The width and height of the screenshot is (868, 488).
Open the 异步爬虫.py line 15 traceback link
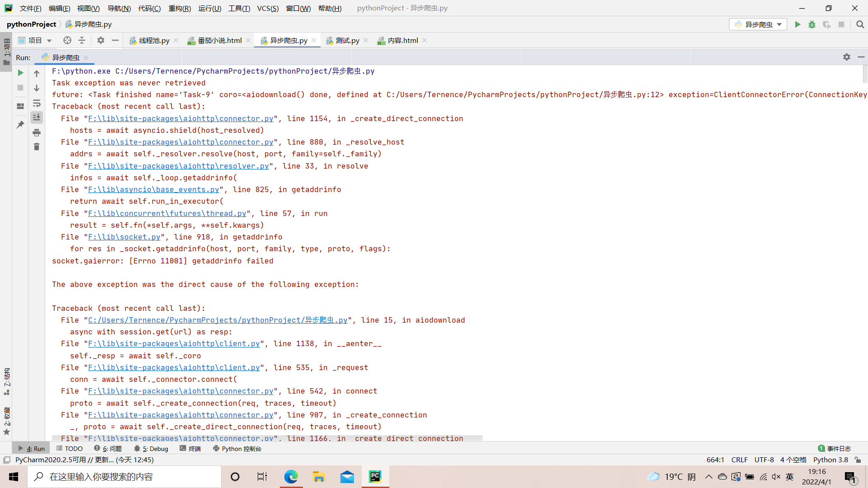click(218, 320)
